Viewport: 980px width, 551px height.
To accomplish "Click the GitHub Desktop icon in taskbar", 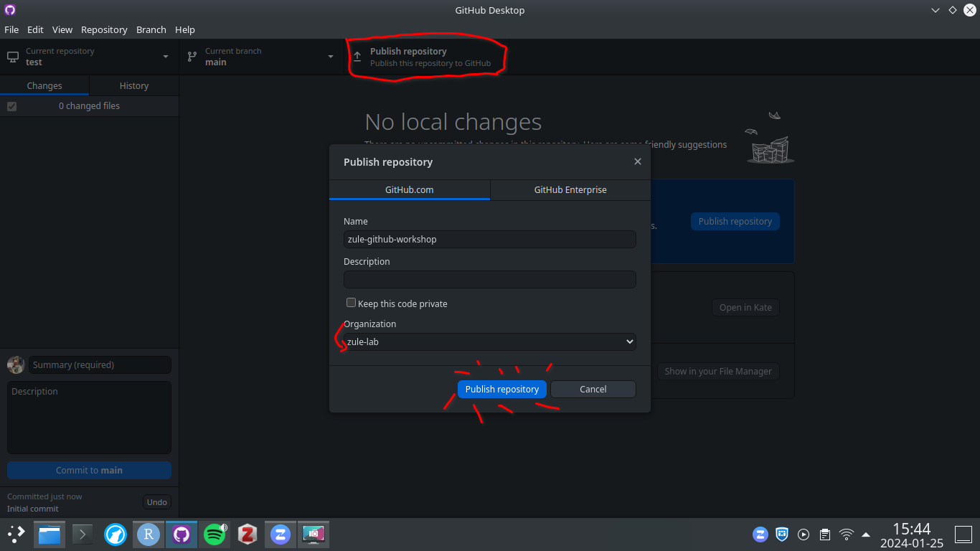I will click(x=182, y=534).
